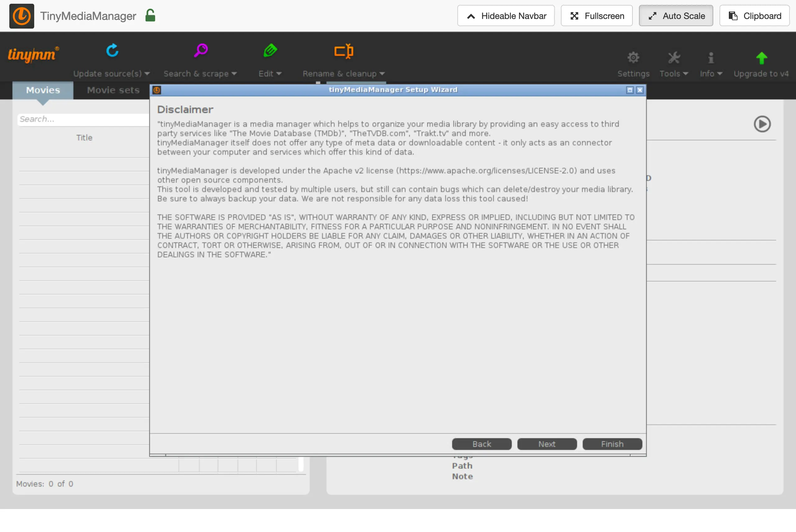Click the movie Search input field
Viewport: 796px width, 532px height.
pyautogui.click(x=83, y=119)
